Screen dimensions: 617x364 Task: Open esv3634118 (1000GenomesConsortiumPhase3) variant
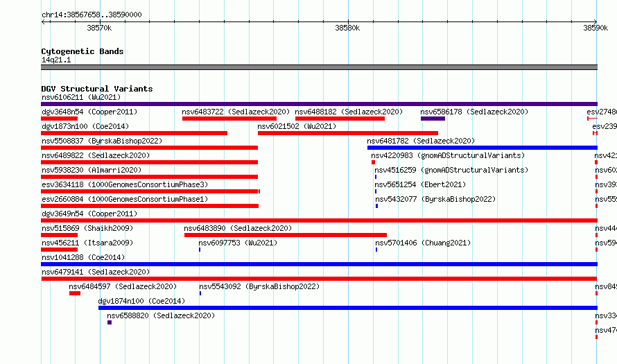pos(125,184)
